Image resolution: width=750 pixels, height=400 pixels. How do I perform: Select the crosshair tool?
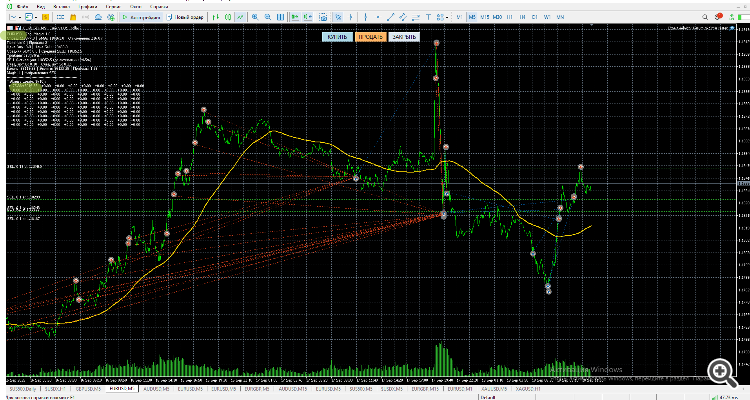tap(351, 17)
